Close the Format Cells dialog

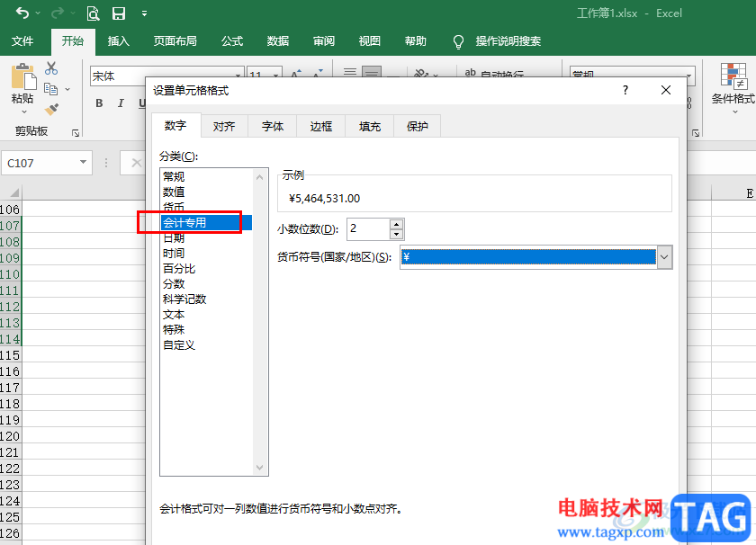point(666,90)
